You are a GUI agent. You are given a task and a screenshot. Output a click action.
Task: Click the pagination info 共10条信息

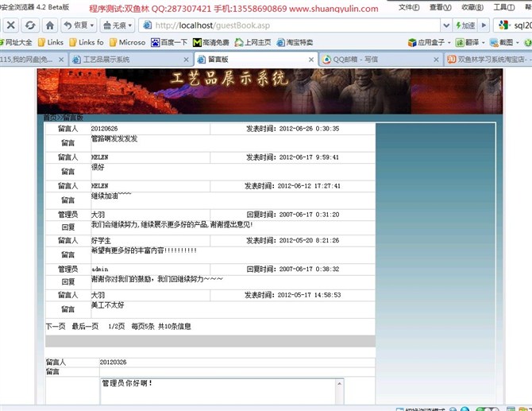tap(175, 327)
